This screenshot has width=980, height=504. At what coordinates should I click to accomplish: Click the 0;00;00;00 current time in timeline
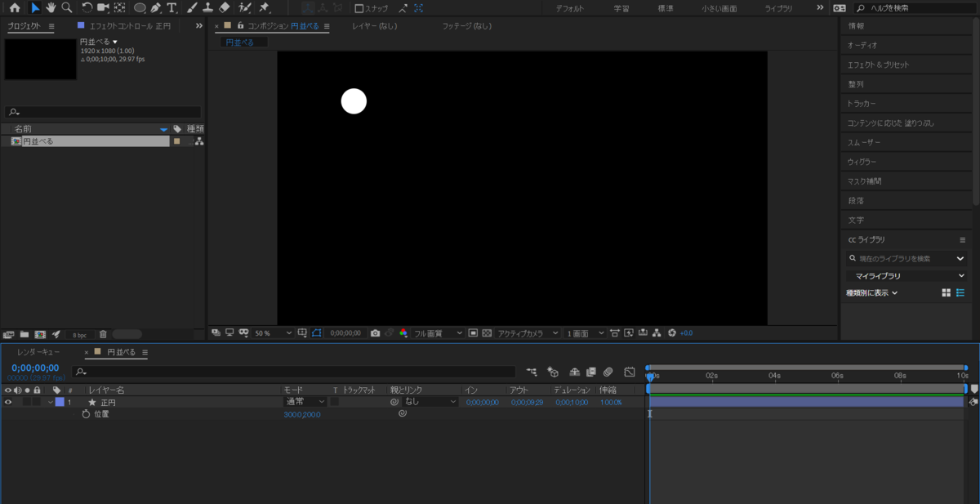(x=35, y=368)
